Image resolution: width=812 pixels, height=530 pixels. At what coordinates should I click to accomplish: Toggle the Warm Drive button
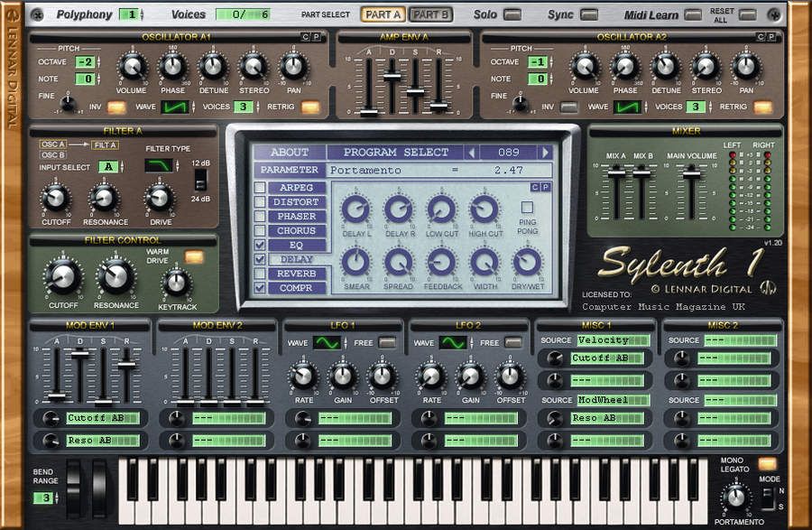pos(194,257)
